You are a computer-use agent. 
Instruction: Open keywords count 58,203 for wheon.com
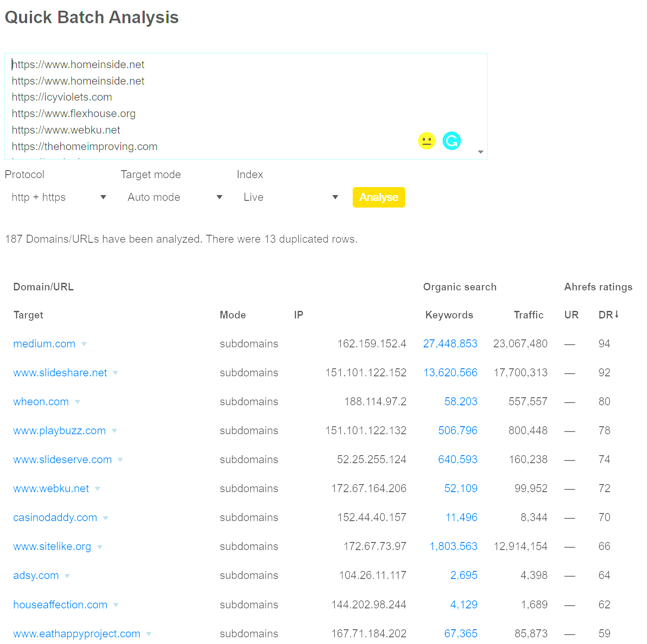(461, 402)
